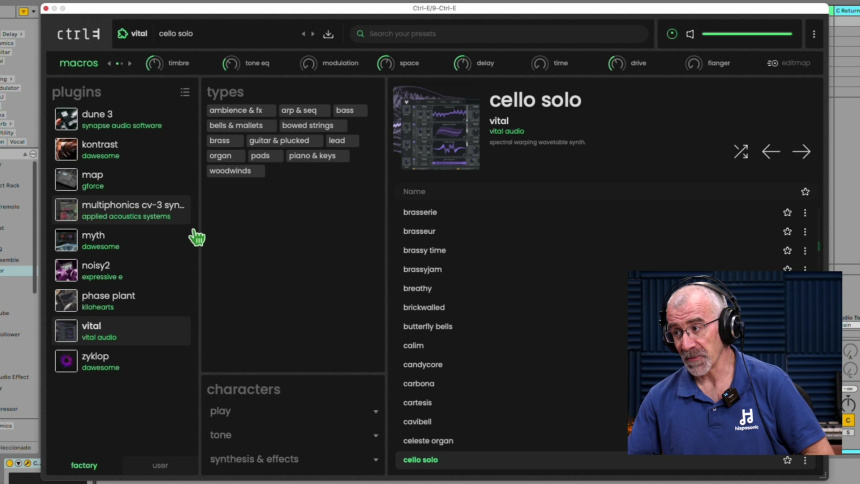Viewport: 860px width, 484px height.
Task: Click the timbre macro knob
Action: click(154, 64)
